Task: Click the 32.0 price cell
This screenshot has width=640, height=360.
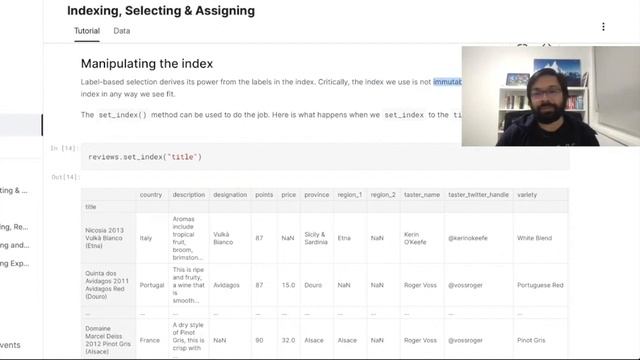Action: [288, 340]
